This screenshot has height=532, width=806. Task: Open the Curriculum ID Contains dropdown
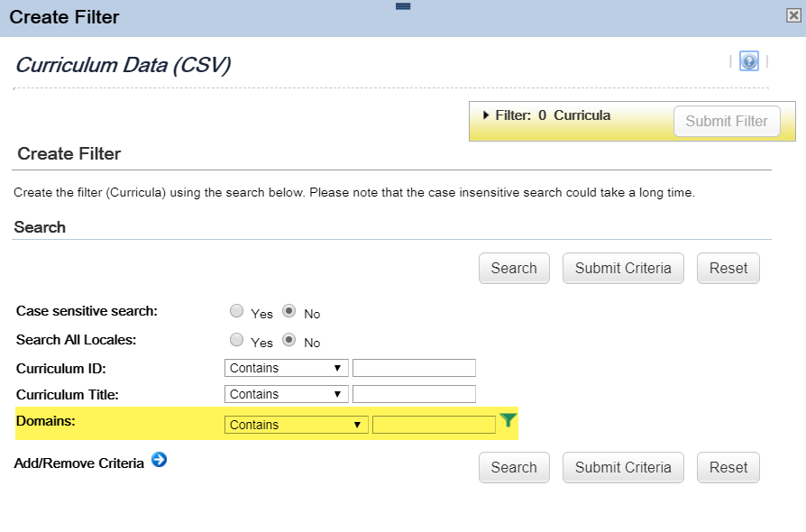click(287, 368)
